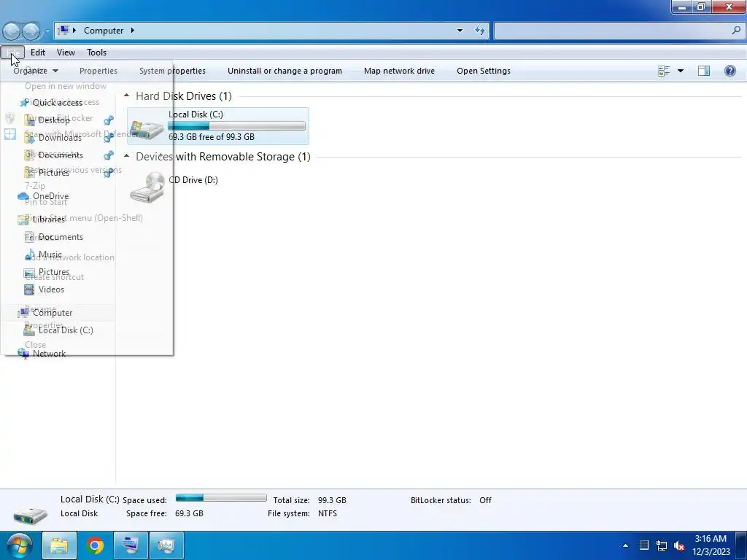The width and height of the screenshot is (747, 560).
Task: Click the search magnifier icon
Action: [736, 31]
